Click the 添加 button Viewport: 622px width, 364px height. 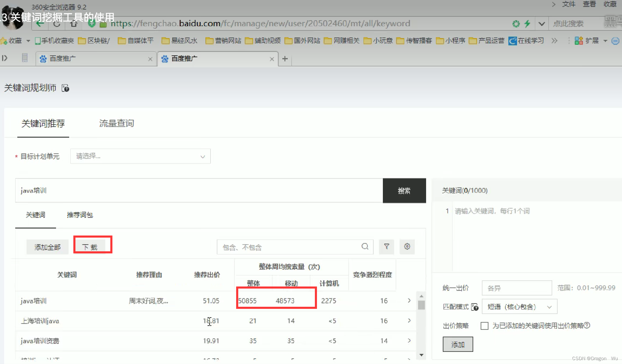[x=458, y=345]
